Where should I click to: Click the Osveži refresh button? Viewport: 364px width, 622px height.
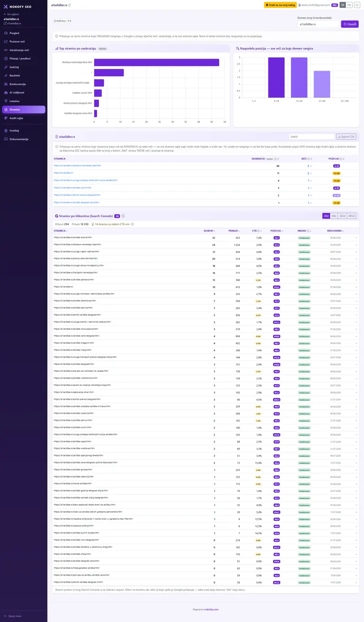click(350, 24)
